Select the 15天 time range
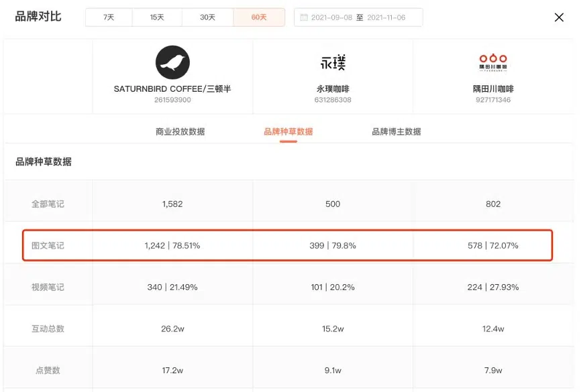 [157, 17]
